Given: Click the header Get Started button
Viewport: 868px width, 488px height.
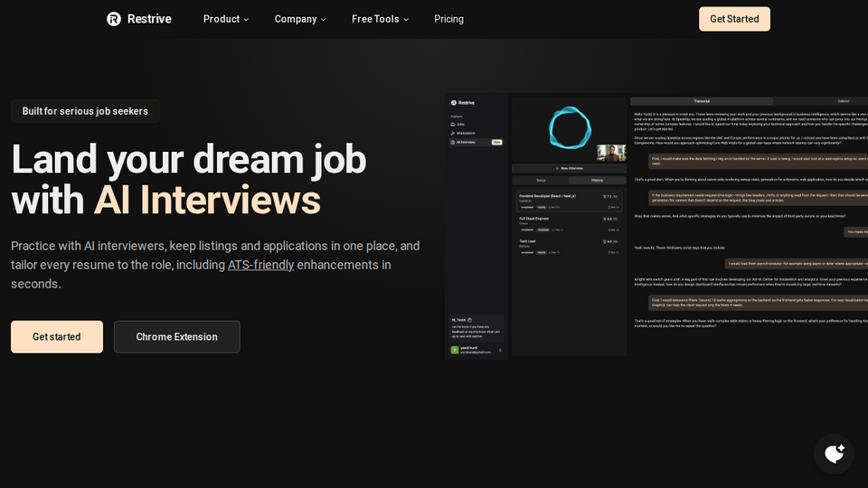Looking at the screenshot, I should [734, 19].
